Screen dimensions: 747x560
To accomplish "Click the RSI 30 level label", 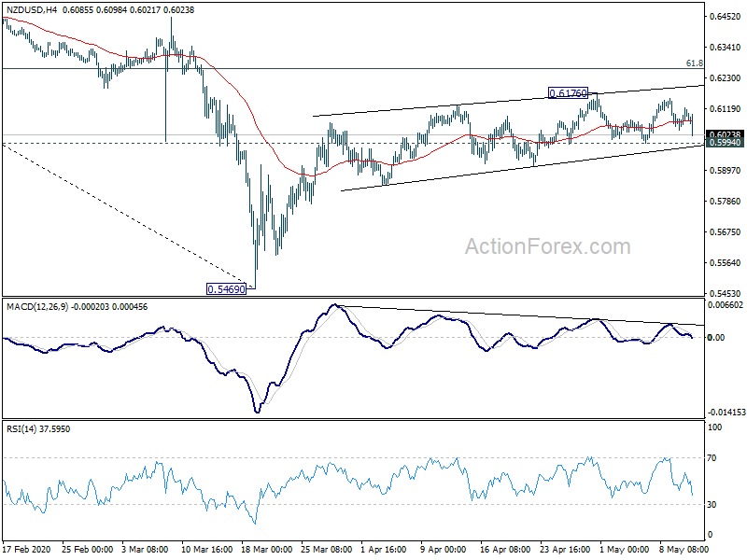I will pyautogui.click(x=712, y=504).
